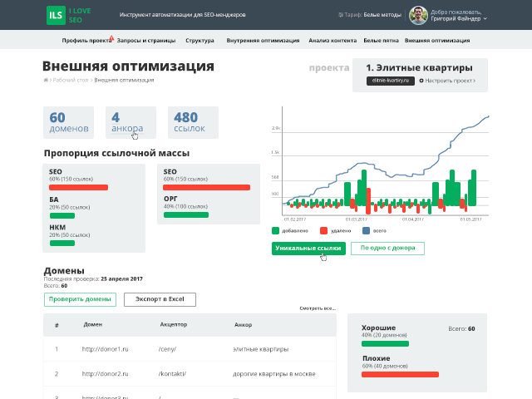Open Внутренняя оптимизация menu item
532x399 pixels.
(x=263, y=41)
